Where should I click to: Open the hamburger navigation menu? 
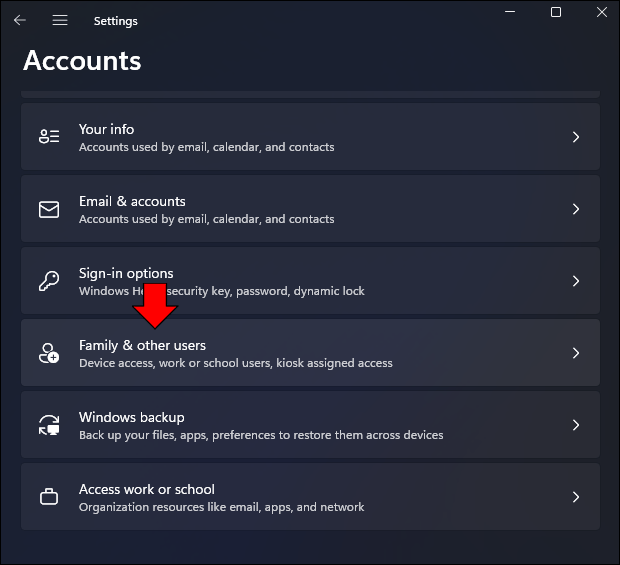60,20
